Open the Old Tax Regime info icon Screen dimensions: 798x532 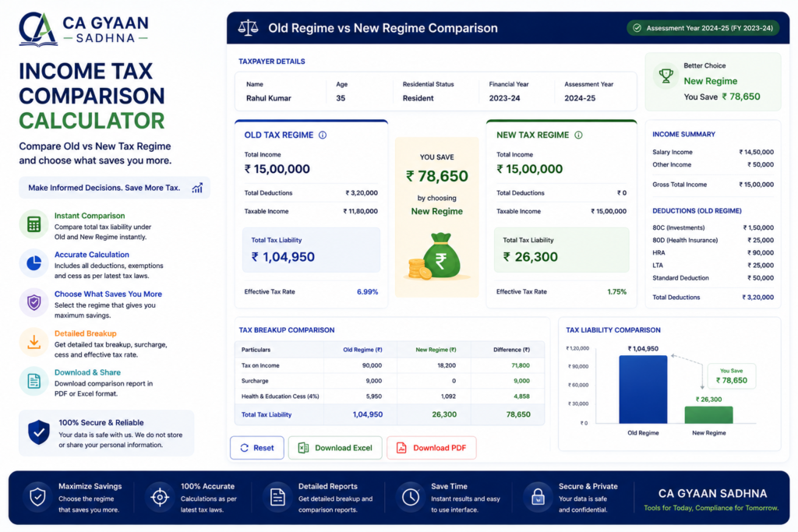coord(323,135)
